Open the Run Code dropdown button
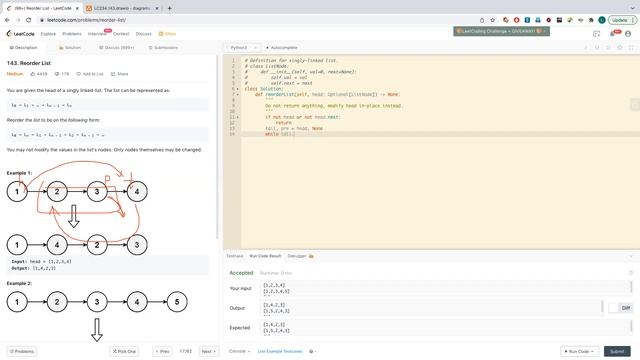 (x=580, y=351)
